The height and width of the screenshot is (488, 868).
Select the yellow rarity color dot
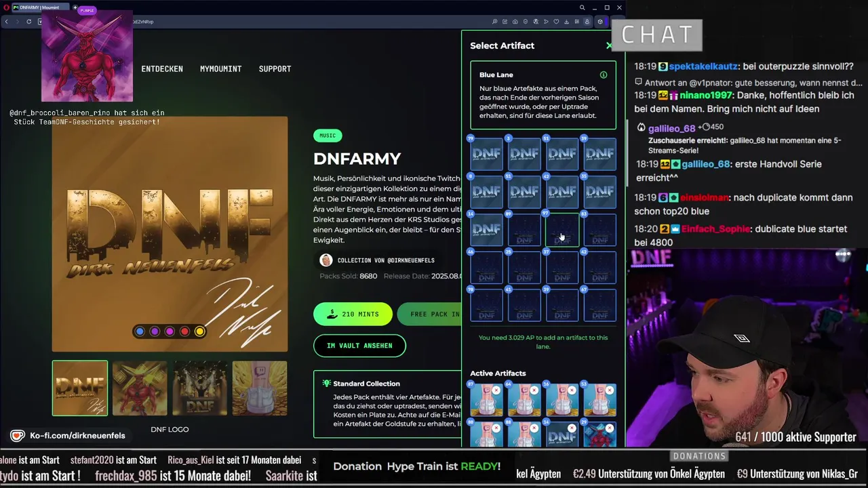point(199,331)
